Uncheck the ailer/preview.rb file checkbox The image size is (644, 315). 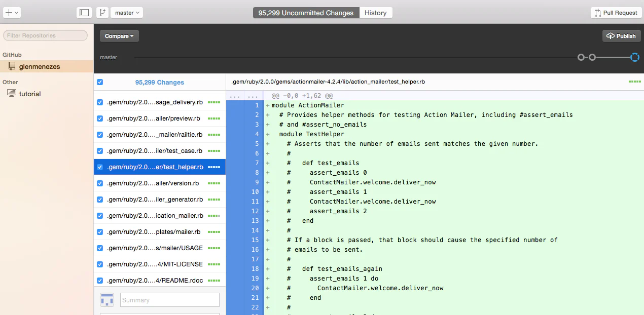click(x=100, y=119)
